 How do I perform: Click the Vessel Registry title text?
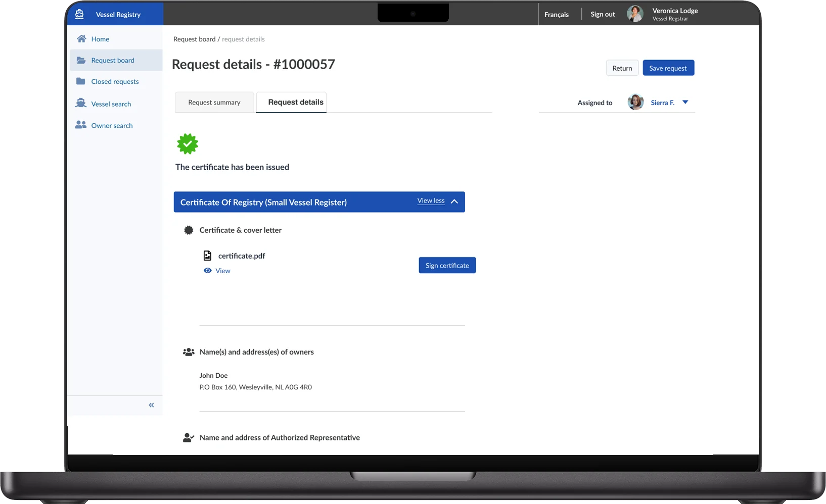pos(118,15)
